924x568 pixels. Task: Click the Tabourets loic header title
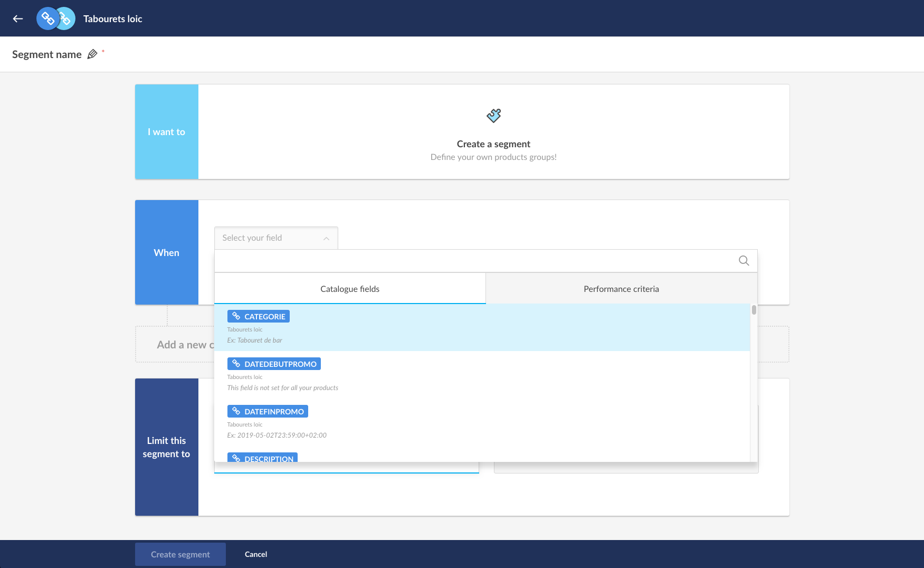pos(113,18)
